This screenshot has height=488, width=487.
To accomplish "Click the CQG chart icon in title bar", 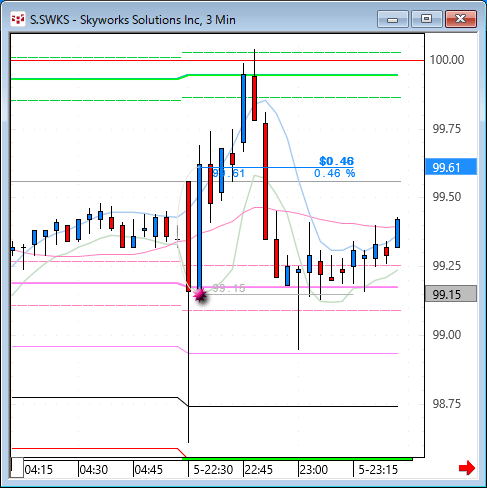I will (18, 19).
